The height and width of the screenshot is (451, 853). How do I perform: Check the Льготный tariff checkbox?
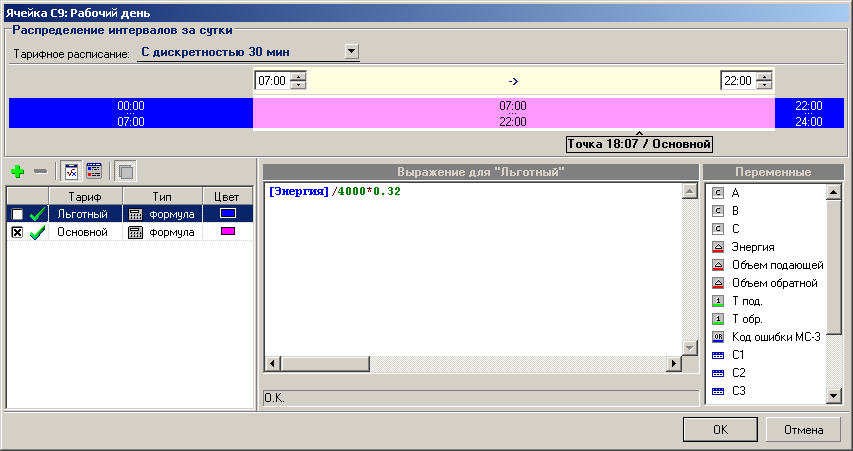[17, 214]
